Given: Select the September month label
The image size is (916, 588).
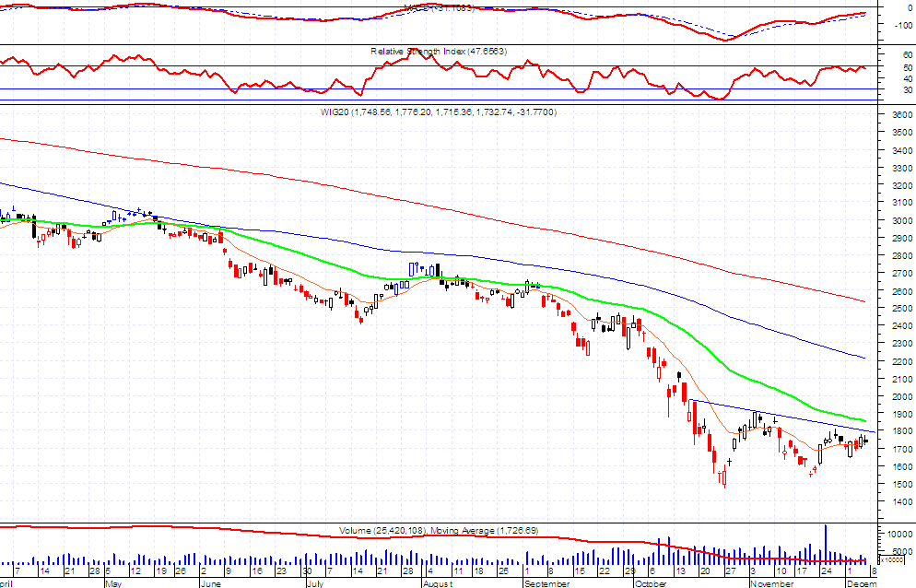Looking at the screenshot, I should 546,583.
